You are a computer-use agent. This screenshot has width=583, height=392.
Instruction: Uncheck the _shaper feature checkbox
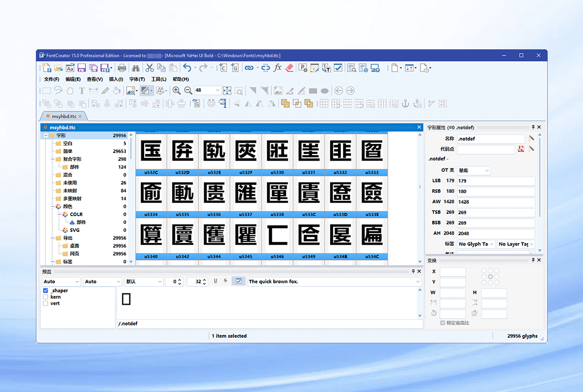tap(45, 291)
